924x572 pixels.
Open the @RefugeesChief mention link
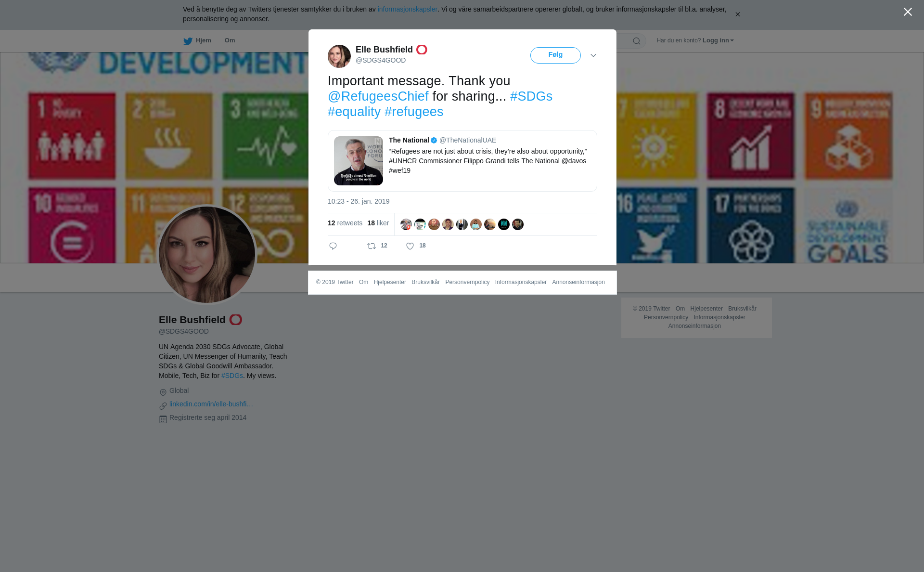coord(378,96)
